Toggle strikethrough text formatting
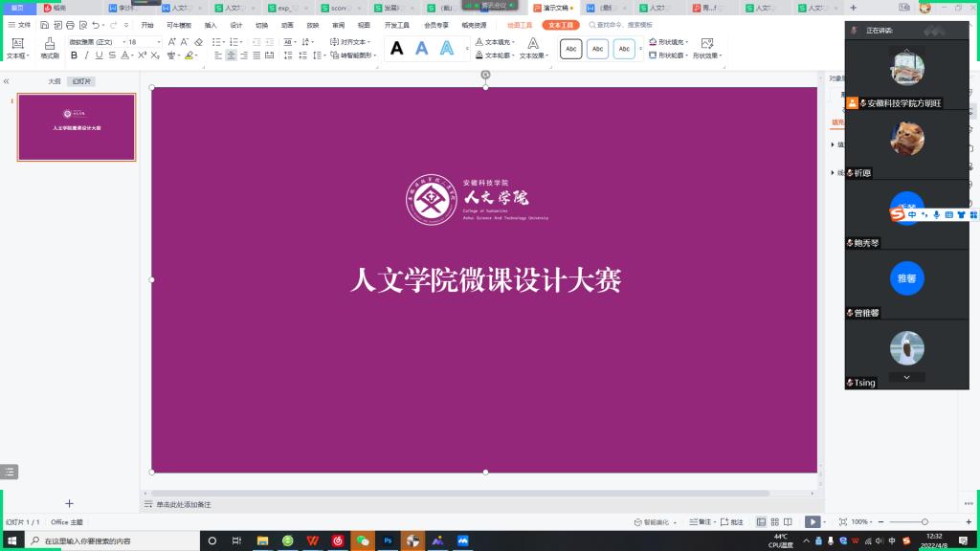The image size is (980, 551). [112, 55]
